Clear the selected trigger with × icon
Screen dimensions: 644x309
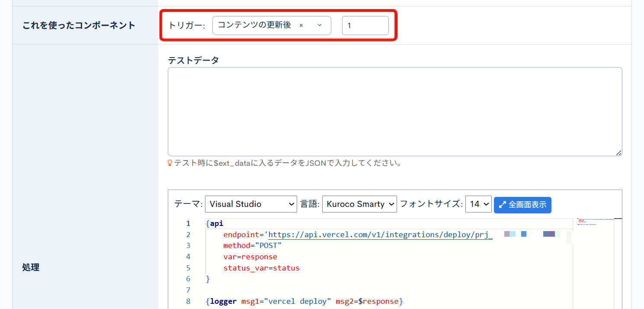click(301, 26)
